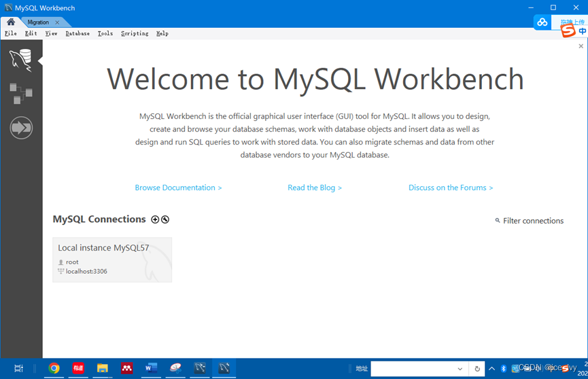Open the Help menu

click(162, 33)
